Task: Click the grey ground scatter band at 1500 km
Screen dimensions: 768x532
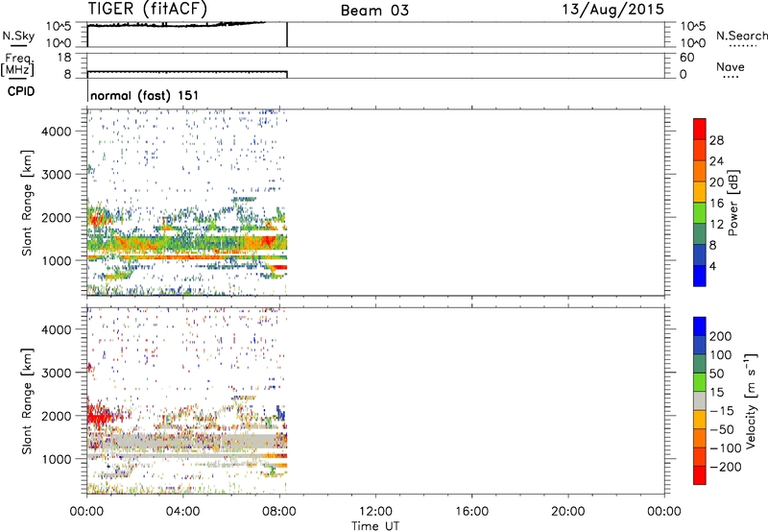Action: [186, 440]
